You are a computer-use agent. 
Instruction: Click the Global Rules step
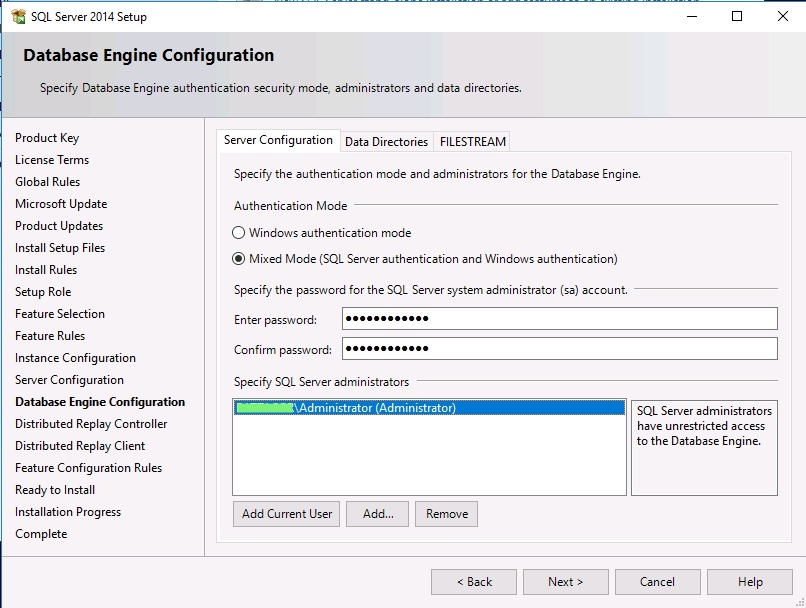coord(47,182)
